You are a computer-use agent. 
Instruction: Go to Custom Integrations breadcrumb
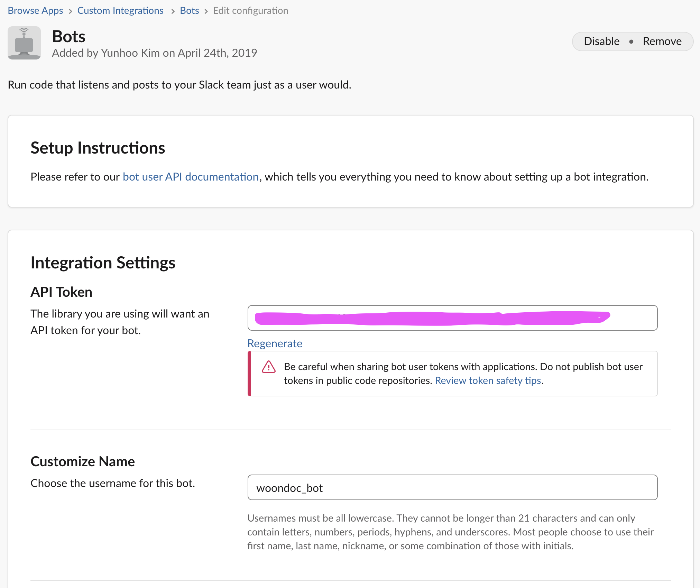tap(120, 11)
